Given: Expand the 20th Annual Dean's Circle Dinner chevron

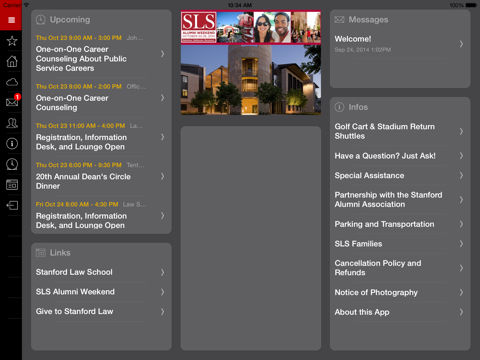Looking at the screenshot, I should click(x=162, y=176).
